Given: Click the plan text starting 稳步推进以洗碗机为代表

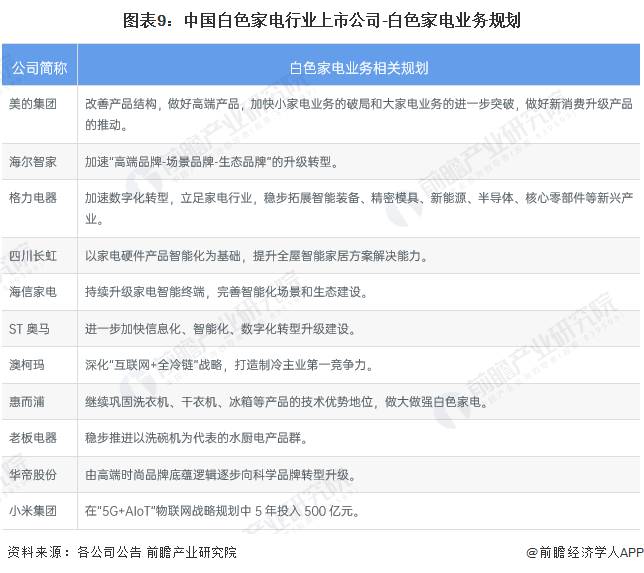Looking at the screenshot, I should click(197, 438).
